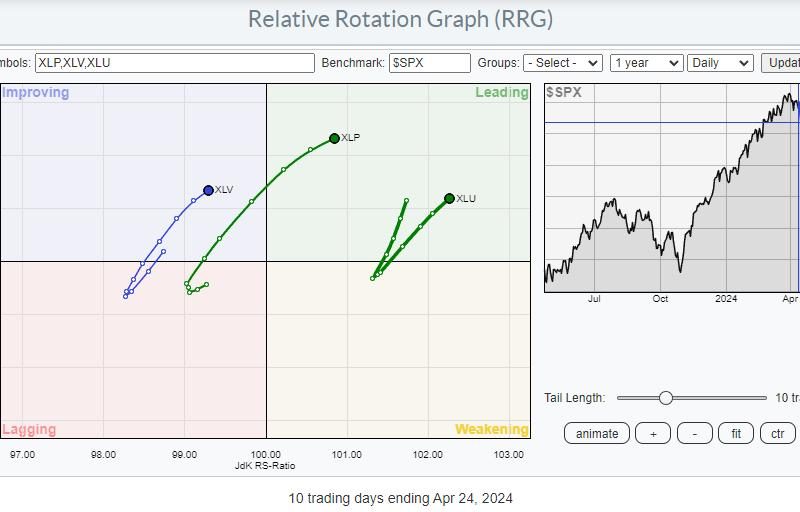Click the Tail Length slider handle
This screenshot has width=800, height=512.
(665, 398)
